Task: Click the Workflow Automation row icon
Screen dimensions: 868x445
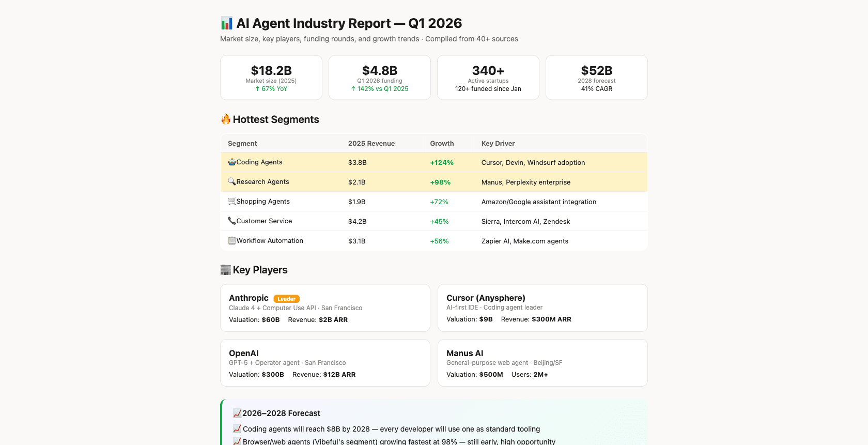Action: tap(232, 240)
